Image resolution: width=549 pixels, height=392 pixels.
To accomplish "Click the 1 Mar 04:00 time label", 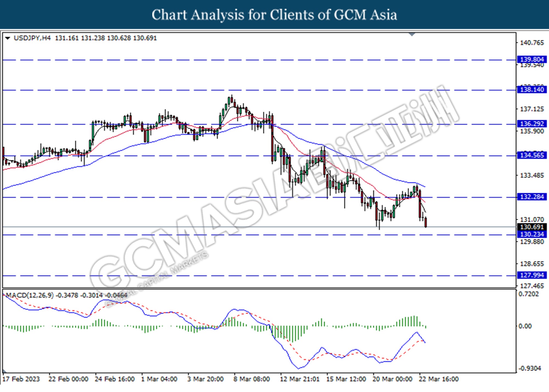I will (159, 379).
